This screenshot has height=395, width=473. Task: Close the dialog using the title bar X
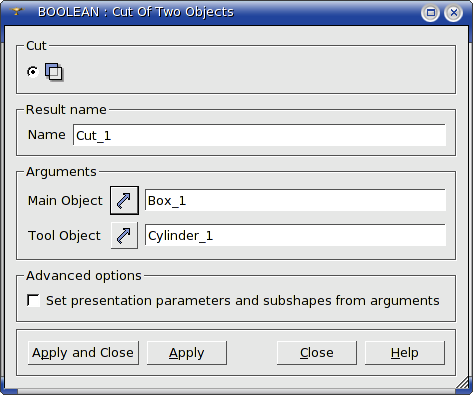point(453,13)
